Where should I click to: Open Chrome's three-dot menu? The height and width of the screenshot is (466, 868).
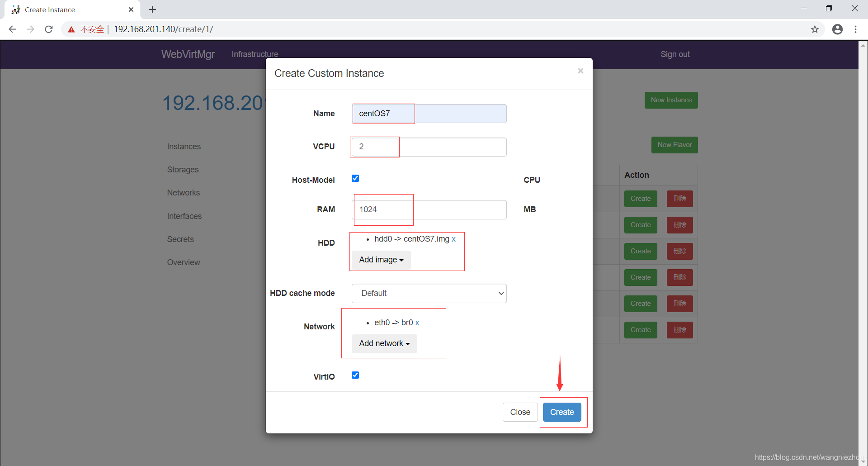[855, 29]
